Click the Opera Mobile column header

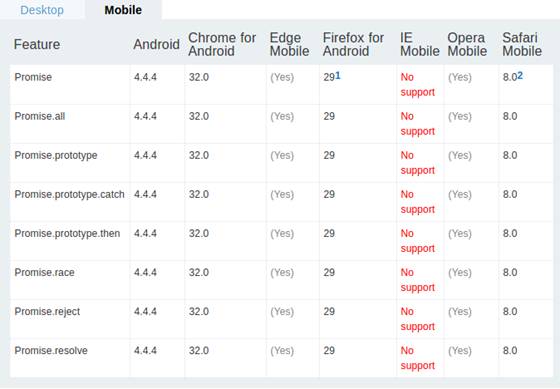(467, 44)
